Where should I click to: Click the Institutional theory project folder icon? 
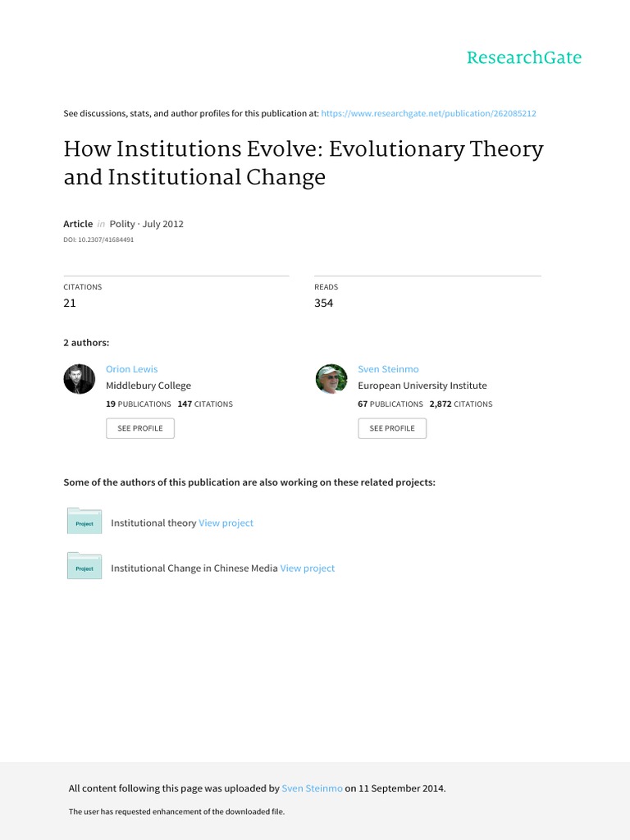point(84,522)
